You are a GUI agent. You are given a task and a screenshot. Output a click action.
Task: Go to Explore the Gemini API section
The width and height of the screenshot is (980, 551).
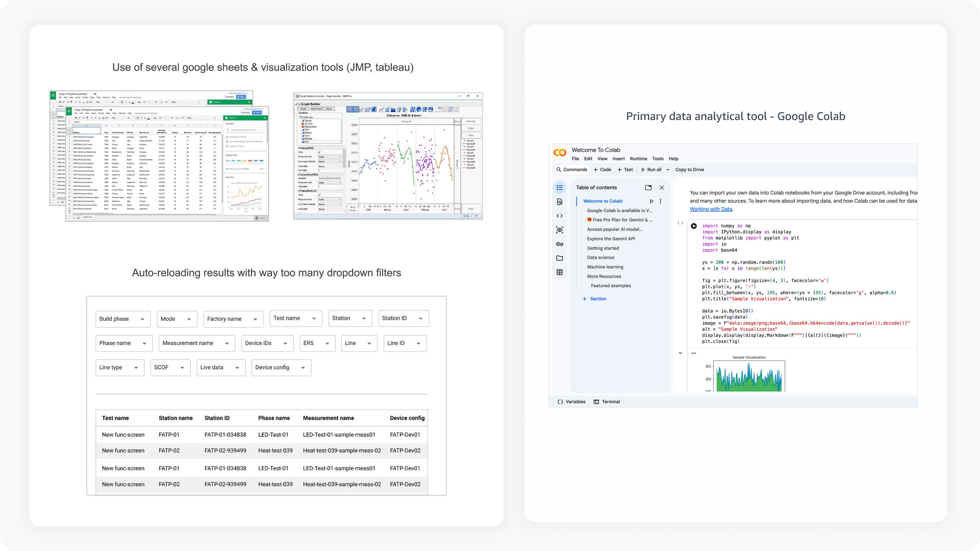tap(611, 239)
